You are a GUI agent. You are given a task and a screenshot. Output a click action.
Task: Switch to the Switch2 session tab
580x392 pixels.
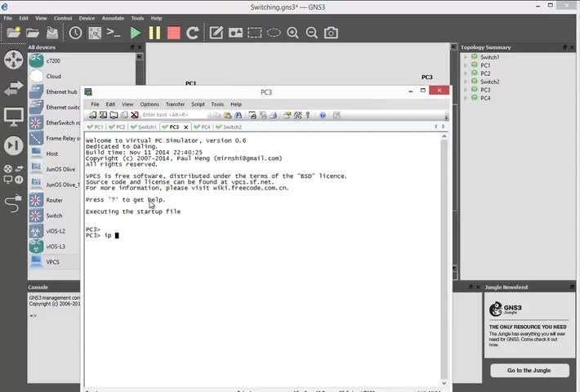(x=229, y=127)
